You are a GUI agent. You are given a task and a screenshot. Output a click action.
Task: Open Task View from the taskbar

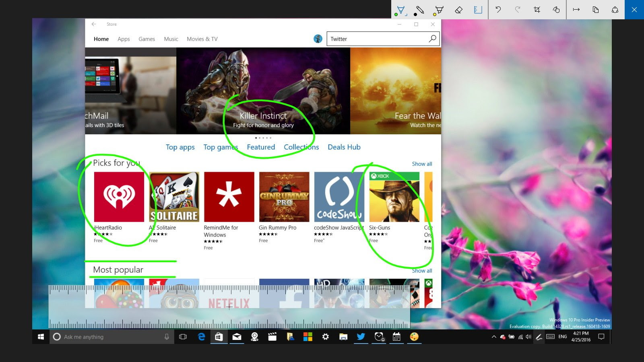click(x=183, y=337)
